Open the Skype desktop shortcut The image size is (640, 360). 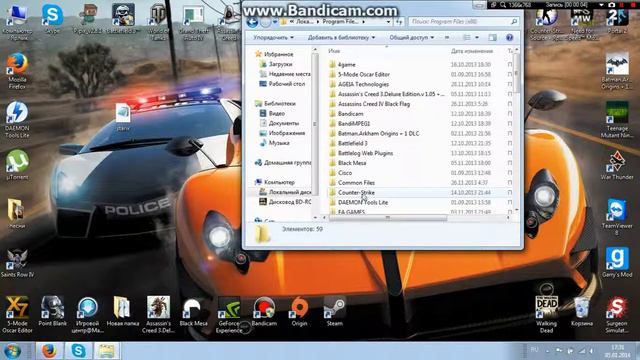tap(52, 18)
